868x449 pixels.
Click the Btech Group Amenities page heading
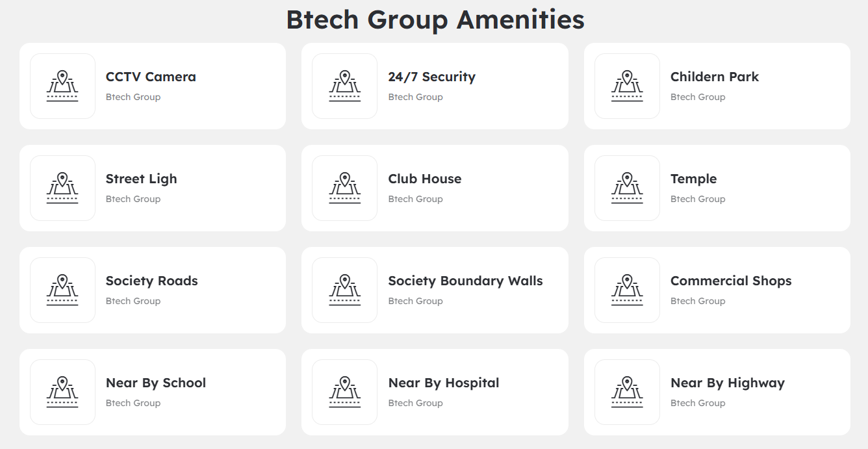click(x=435, y=19)
